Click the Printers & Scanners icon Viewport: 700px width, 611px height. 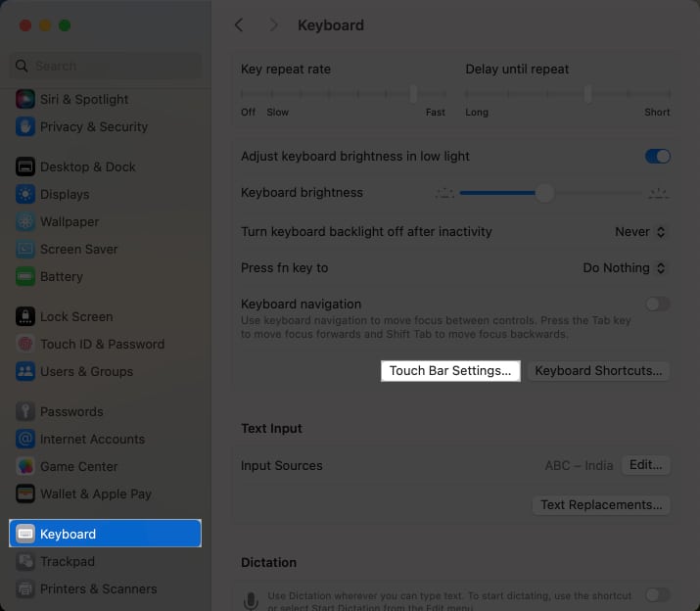pos(25,588)
